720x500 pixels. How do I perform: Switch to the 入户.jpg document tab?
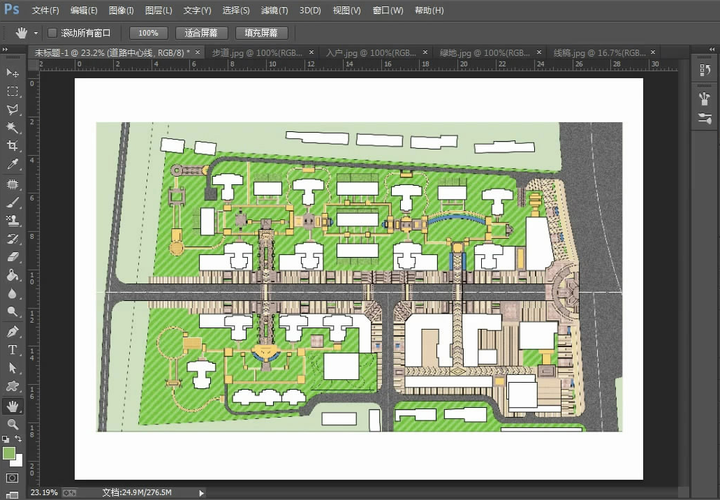click(371, 53)
